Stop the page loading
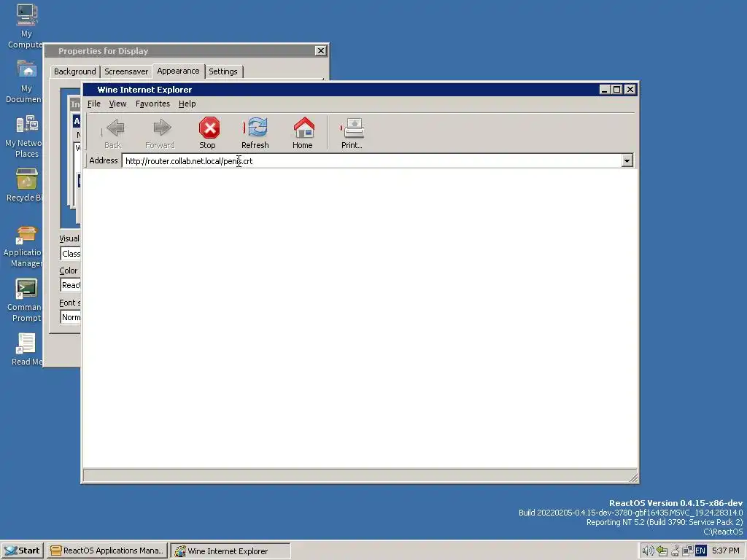 208,133
